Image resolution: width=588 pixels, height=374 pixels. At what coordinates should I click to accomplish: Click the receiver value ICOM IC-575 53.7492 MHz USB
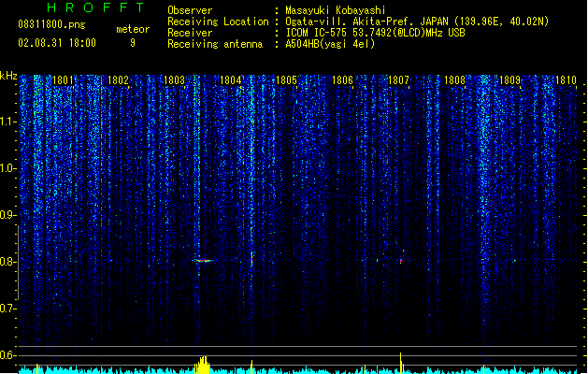click(x=376, y=33)
